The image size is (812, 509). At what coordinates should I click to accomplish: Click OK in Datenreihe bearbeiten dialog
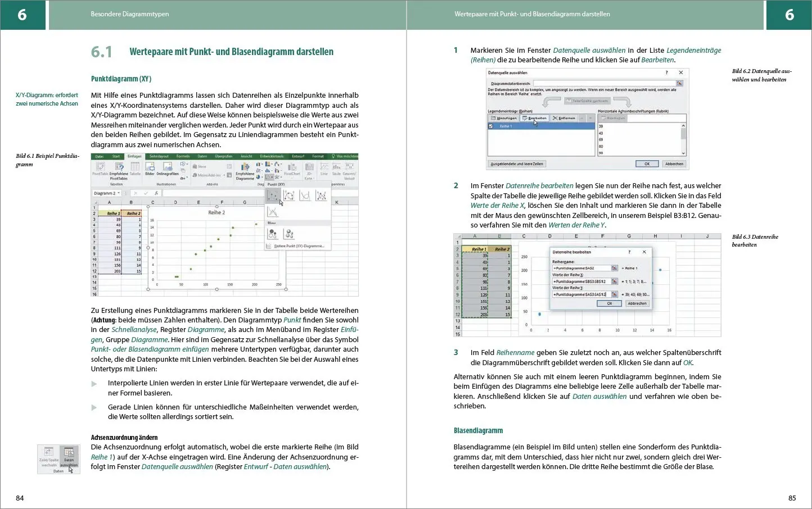tap(610, 303)
